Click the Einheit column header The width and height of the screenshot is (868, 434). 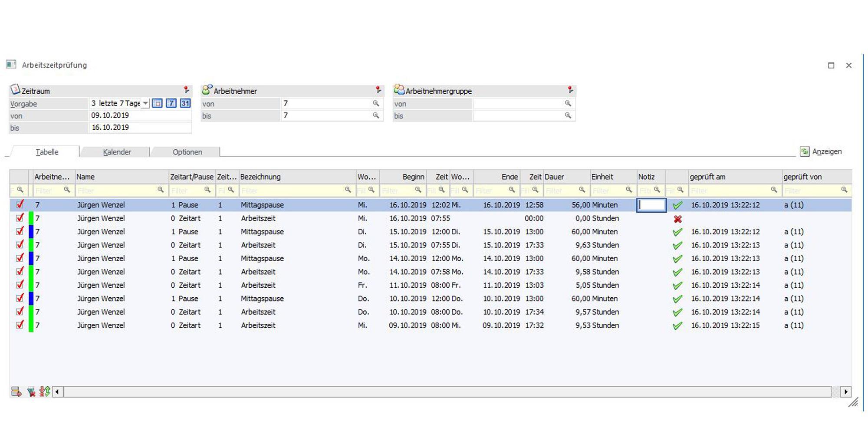pos(613,177)
